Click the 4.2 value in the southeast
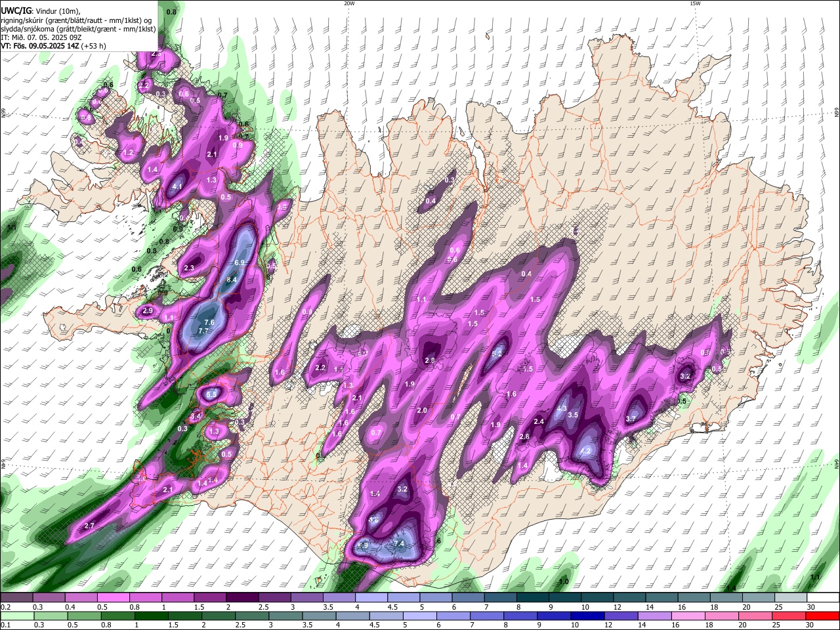 click(586, 451)
